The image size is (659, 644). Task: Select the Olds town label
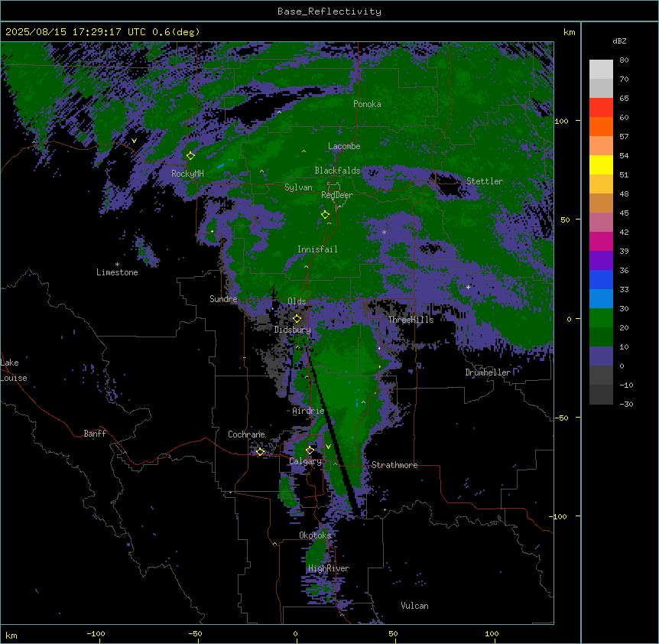pyautogui.click(x=297, y=301)
